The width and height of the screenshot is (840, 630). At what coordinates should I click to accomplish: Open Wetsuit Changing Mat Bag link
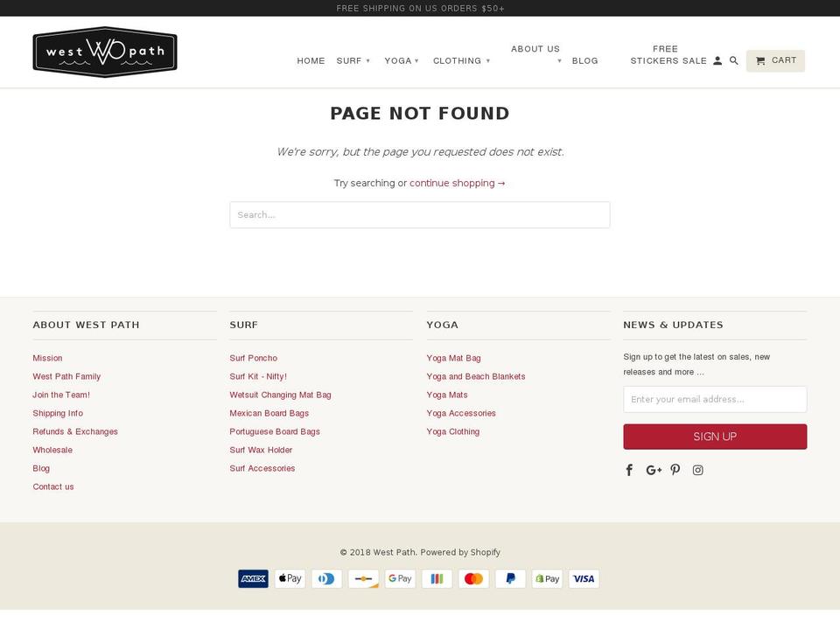tap(280, 395)
